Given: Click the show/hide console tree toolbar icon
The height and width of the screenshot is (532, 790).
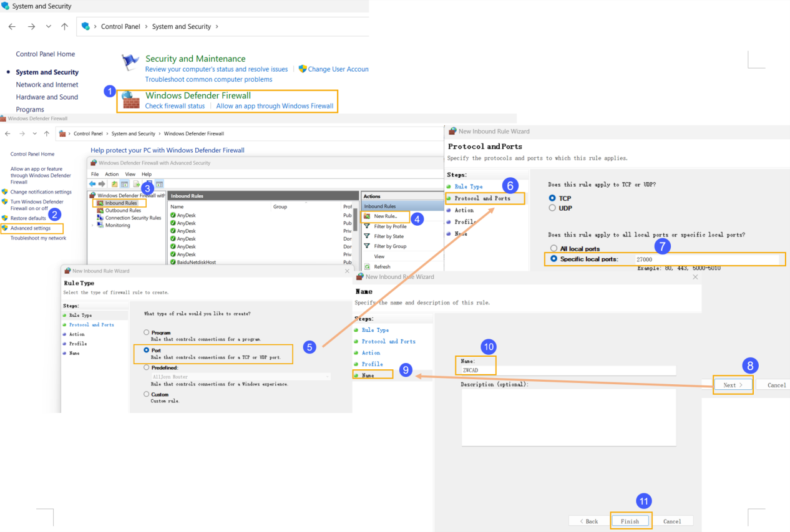Looking at the screenshot, I should pyautogui.click(x=124, y=184).
